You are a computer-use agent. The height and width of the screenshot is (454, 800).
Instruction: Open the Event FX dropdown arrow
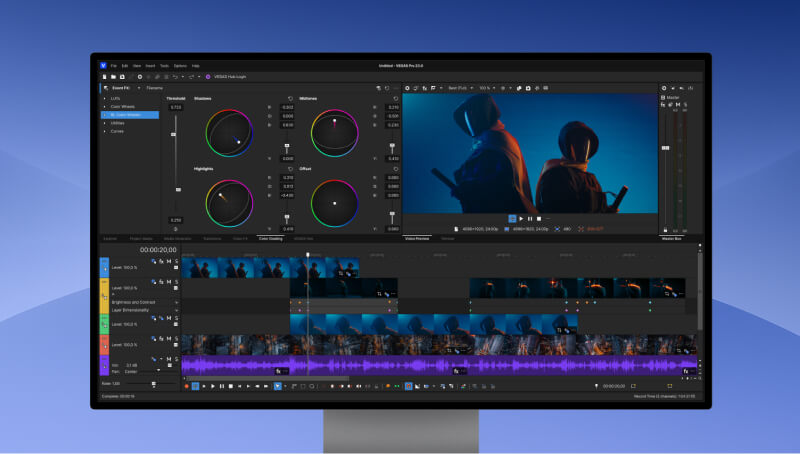pyautogui.click(x=139, y=88)
